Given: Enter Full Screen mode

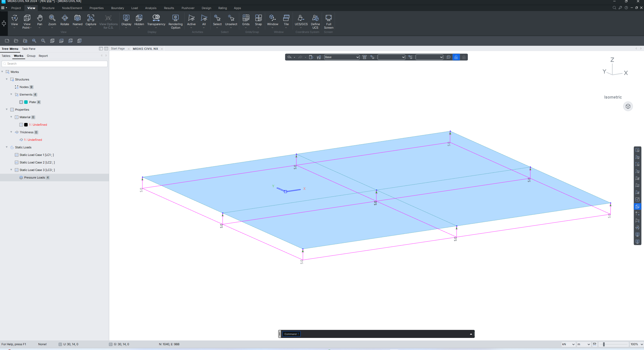Looking at the screenshot, I should point(329,21).
